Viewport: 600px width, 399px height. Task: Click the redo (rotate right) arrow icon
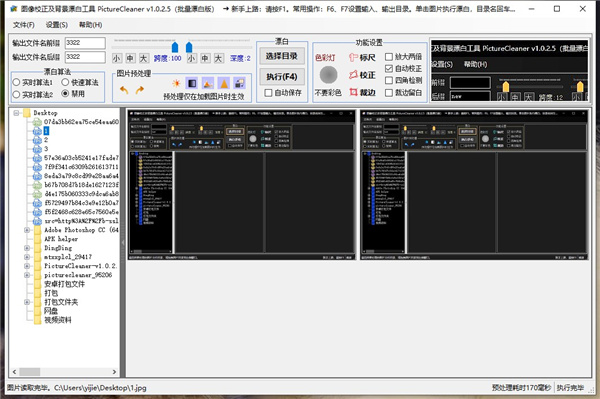[x=140, y=90]
